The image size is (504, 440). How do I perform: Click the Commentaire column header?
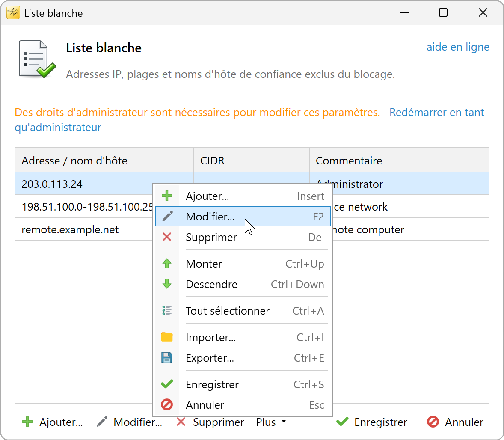(x=399, y=160)
